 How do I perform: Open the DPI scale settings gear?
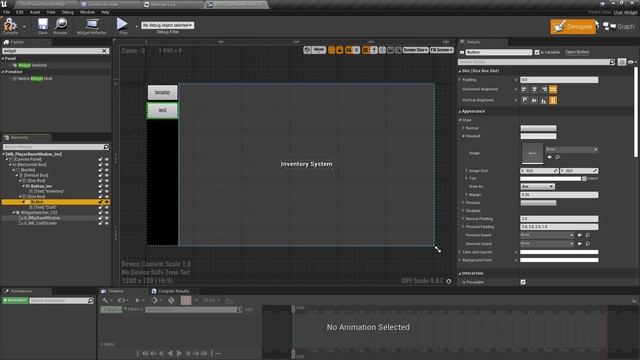click(449, 281)
